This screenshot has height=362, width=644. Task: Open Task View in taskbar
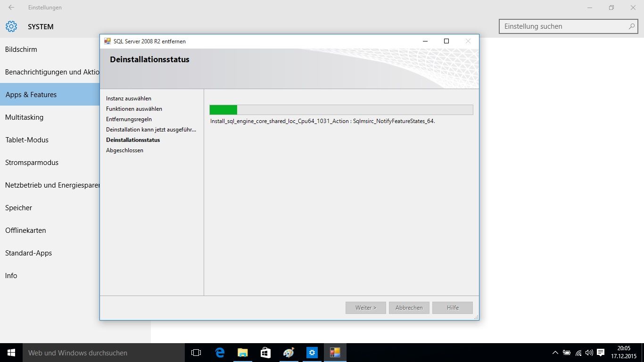coord(196,353)
